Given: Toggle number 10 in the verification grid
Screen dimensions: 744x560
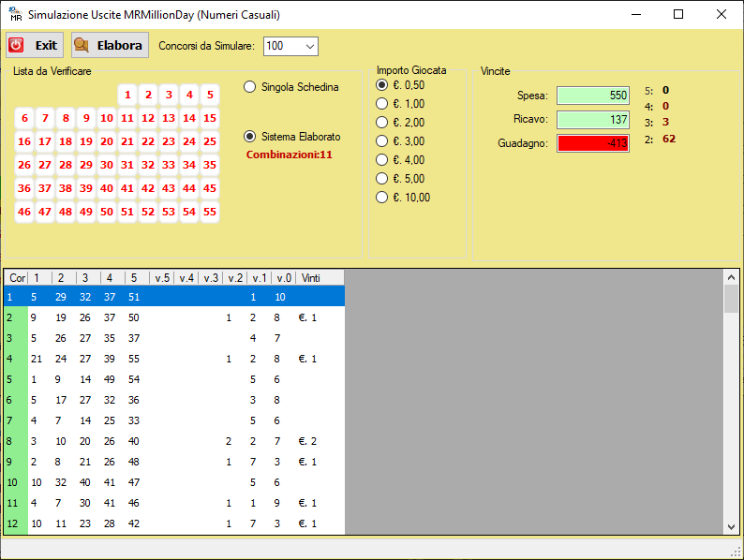Looking at the screenshot, I should point(107,118).
